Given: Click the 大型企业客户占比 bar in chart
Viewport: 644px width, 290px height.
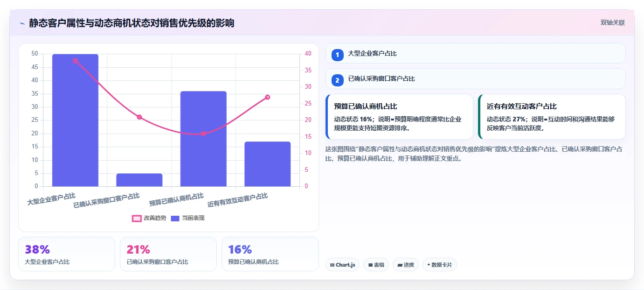Looking at the screenshot, I should 75,120.
